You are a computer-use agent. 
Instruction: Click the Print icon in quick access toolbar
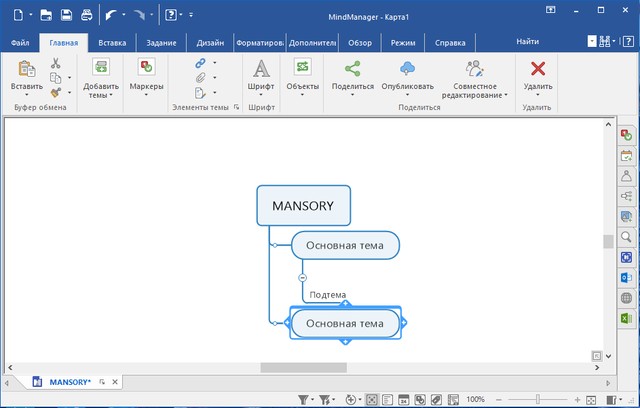[x=86, y=15]
